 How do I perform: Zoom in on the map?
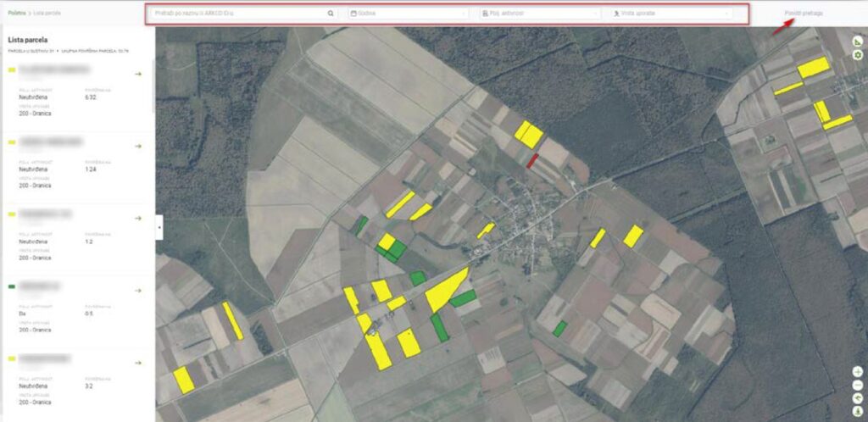click(858, 372)
